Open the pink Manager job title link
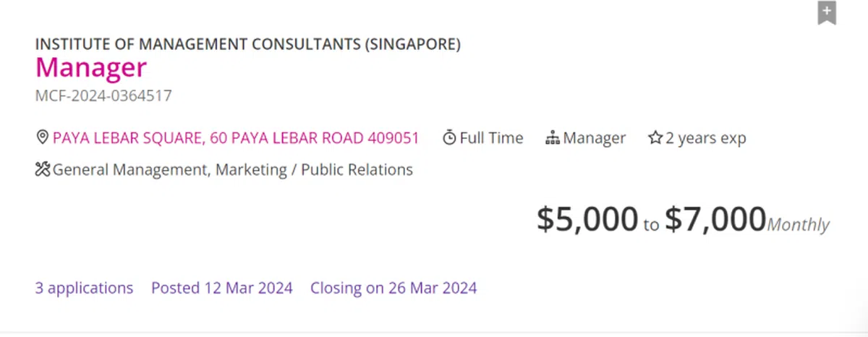Screen dimensions: 868x337 tap(91, 68)
